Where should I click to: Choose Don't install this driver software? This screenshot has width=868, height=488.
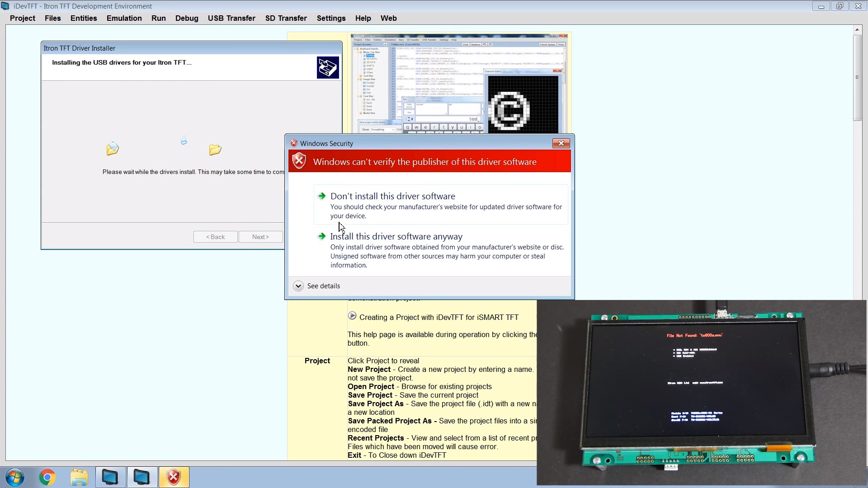[392, 196]
